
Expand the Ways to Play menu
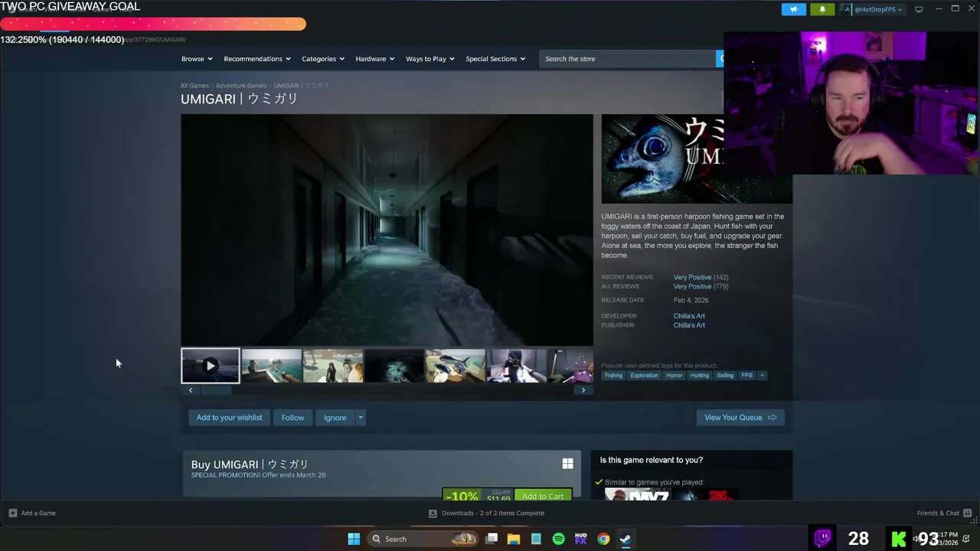tap(430, 59)
